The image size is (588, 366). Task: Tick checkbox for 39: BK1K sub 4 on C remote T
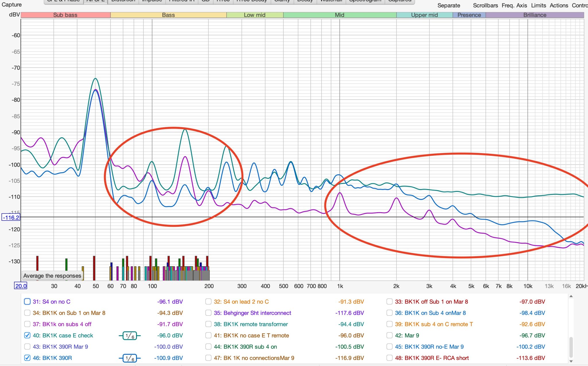click(390, 324)
